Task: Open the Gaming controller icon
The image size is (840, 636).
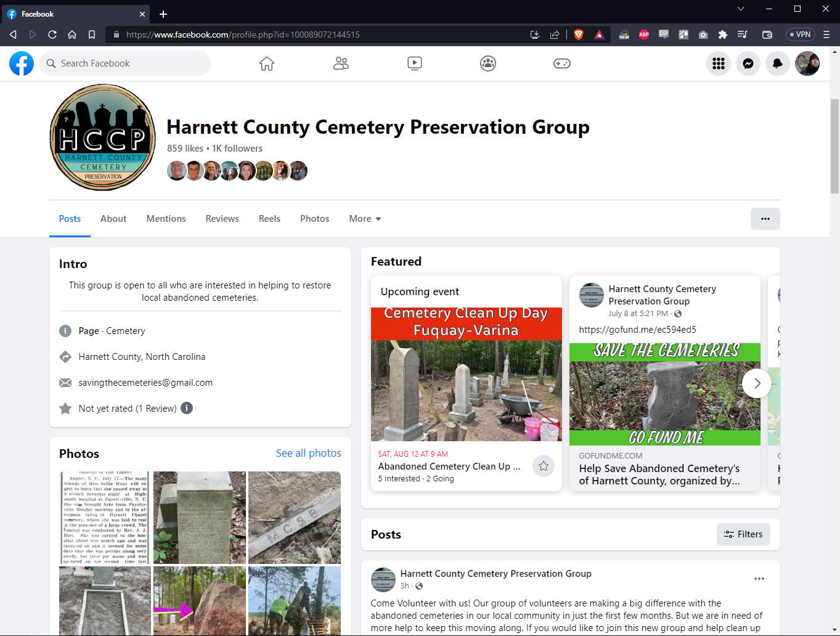Action: coord(562,63)
